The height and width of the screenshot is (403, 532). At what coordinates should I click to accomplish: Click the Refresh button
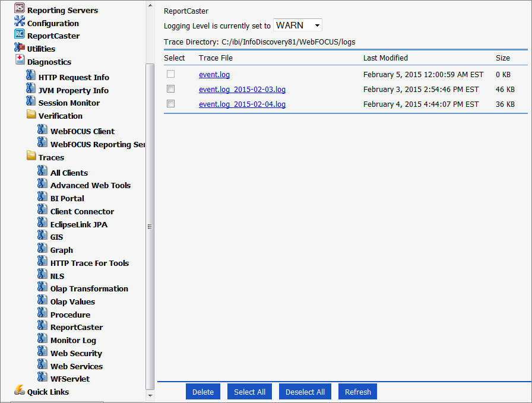coord(357,392)
